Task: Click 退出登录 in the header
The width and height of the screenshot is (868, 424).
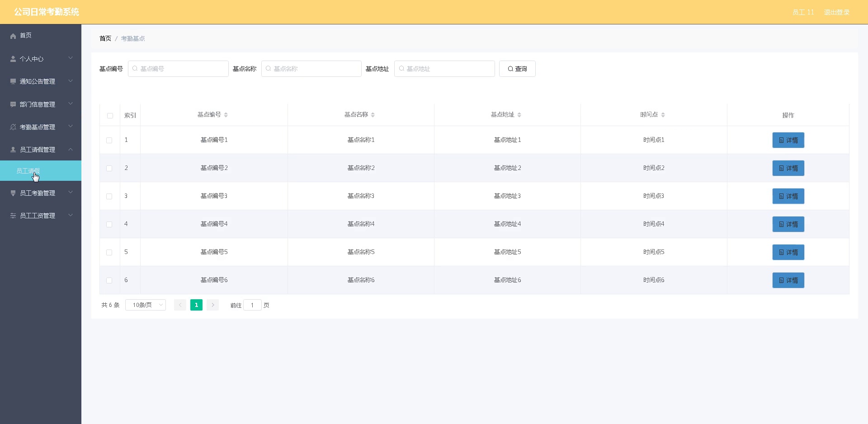Action: click(x=836, y=12)
